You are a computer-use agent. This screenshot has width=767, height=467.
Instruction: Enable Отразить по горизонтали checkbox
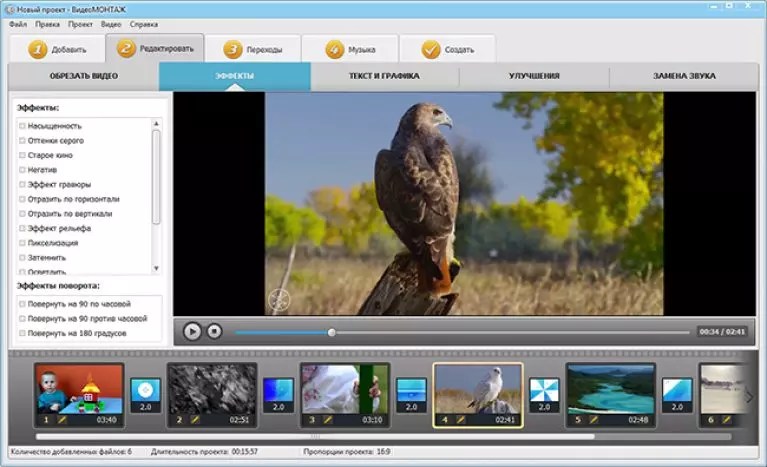tap(22, 200)
